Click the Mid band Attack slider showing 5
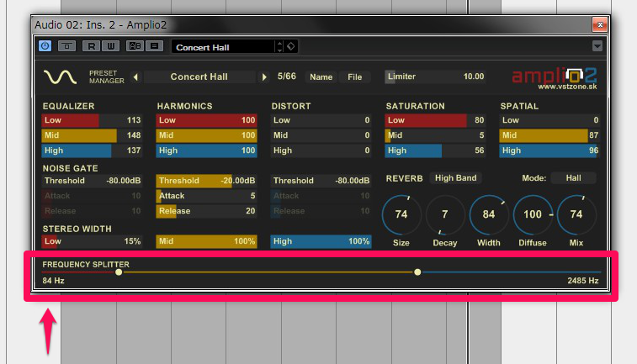The image size is (637, 364). pos(206,196)
